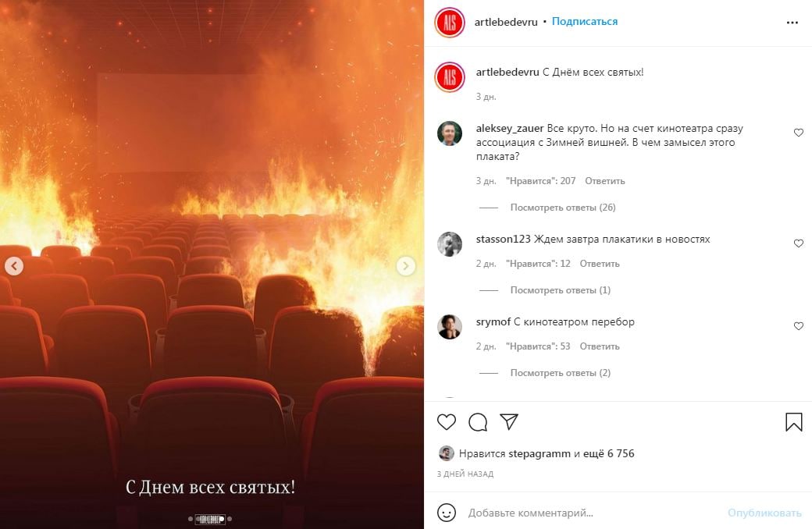Image resolution: width=812 pixels, height=529 pixels.
Task: Save post with bookmark icon
Action: click(793, 422)
